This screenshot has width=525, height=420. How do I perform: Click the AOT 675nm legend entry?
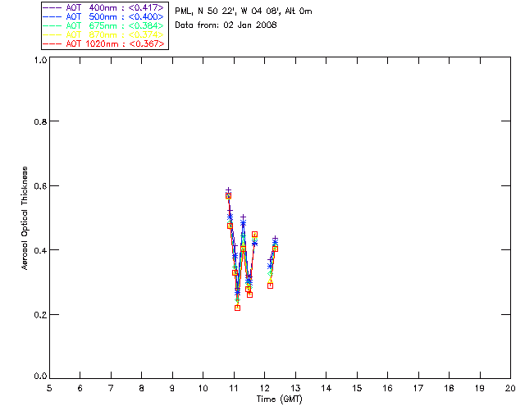pos(103,25)
